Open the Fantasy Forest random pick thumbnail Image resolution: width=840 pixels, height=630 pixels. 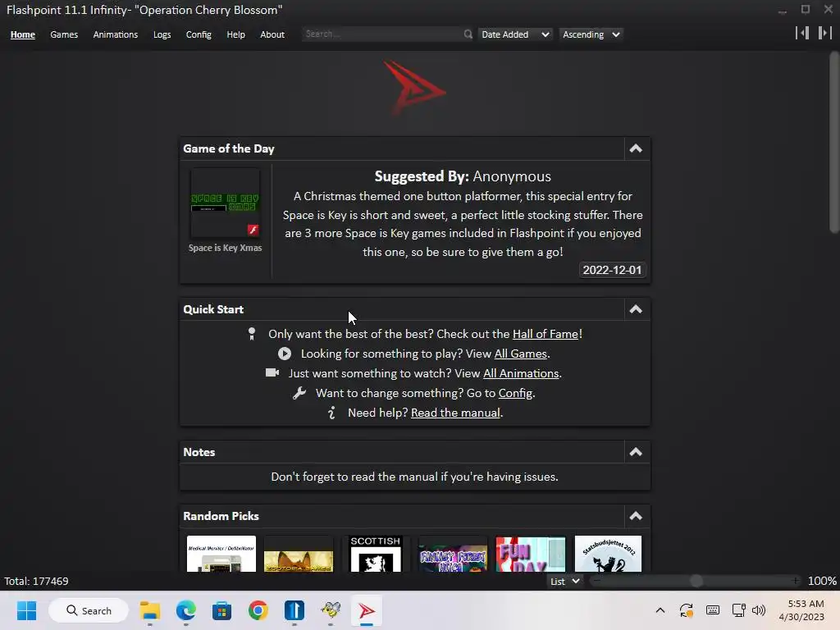[x=453, y=554]
